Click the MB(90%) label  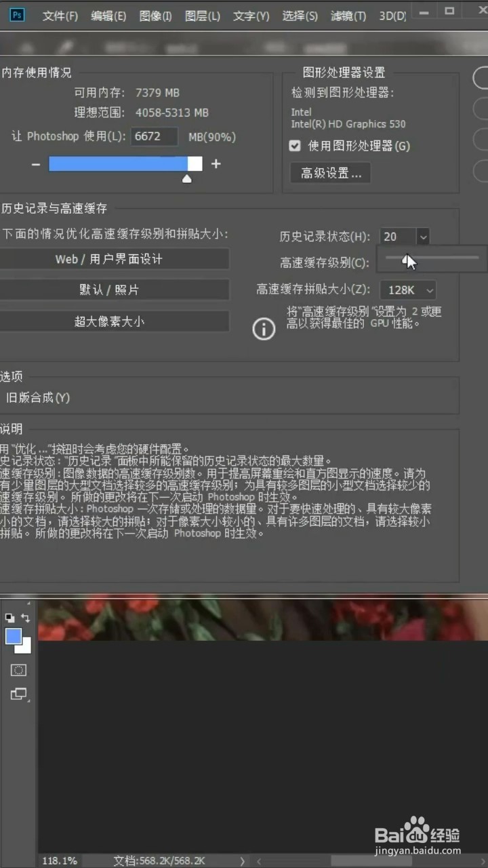tap(212, 137)
